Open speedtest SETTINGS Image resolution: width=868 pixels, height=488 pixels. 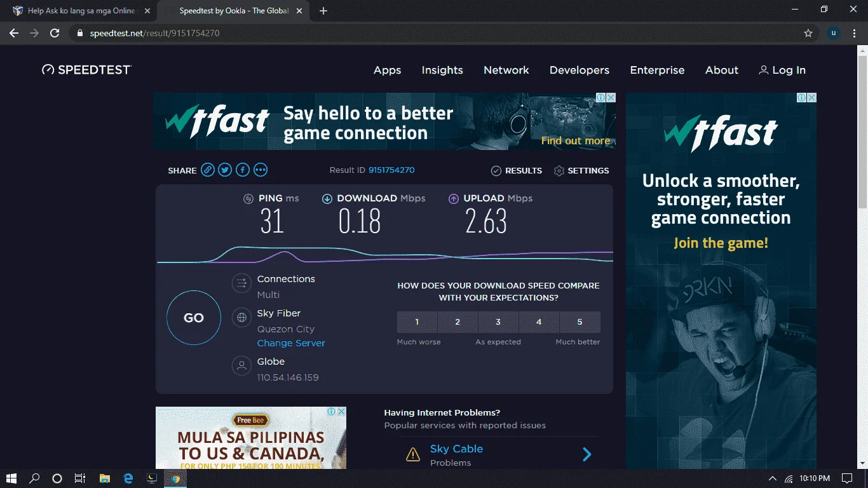(581, 170)
